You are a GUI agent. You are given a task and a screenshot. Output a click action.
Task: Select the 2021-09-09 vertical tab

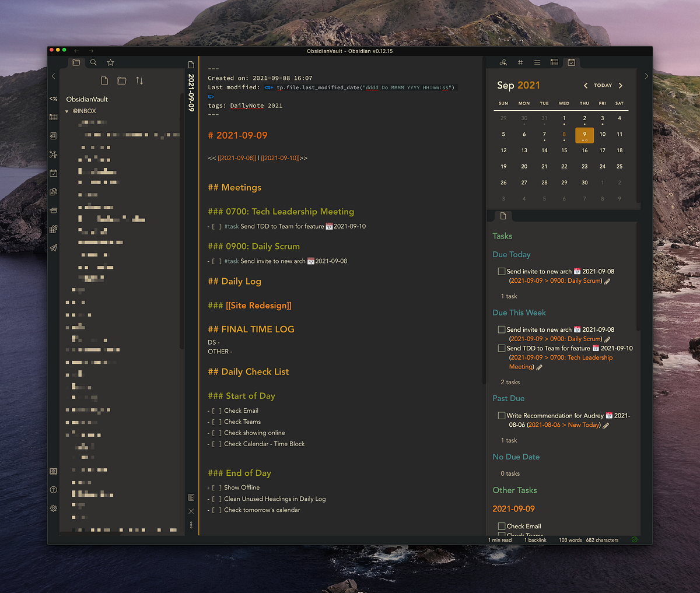pyautogui.click(x=191, y=93)
